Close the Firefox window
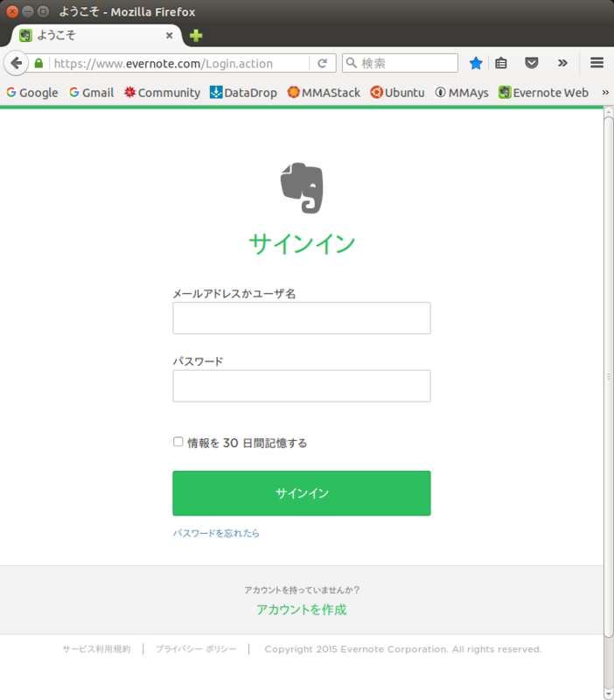Image resolution: width=614 pixels, height=700 pixels. [x=12, y=11]
